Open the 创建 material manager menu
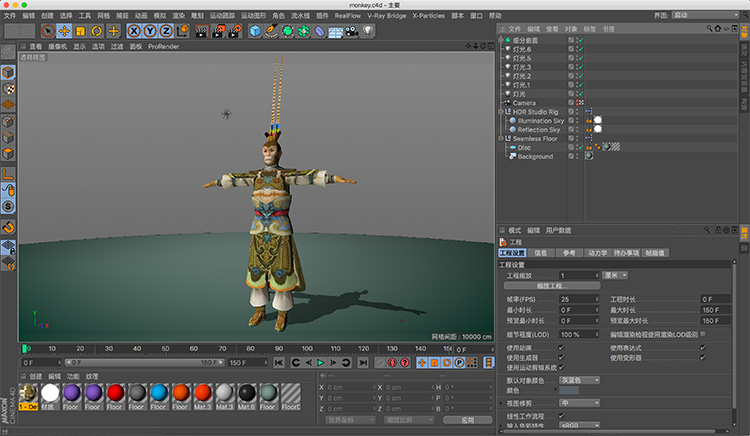750x436 pixels. pos(36,377)
